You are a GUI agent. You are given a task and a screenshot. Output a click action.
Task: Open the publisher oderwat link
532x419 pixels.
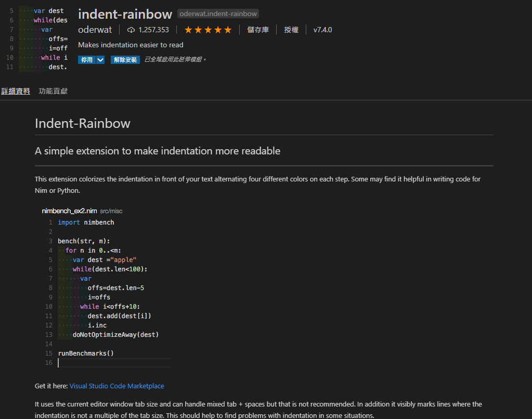coord(95,30)
